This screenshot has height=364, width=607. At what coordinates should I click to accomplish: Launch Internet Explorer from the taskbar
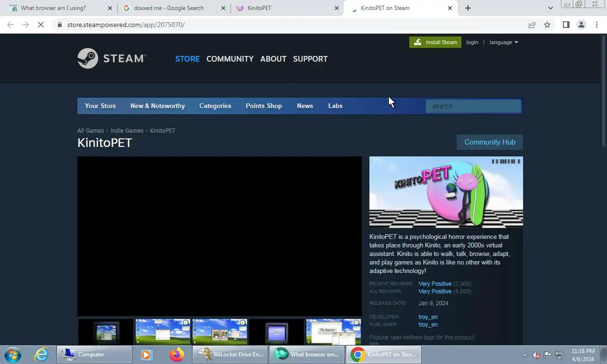click(41, 355)
